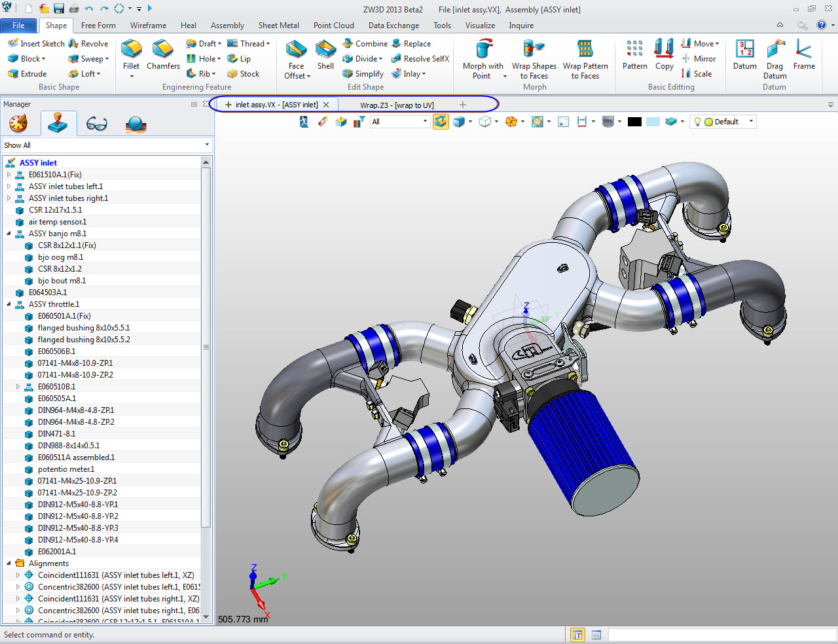Toggle the glasses view manager tab
The width and height of the screenshot is (838, 644).
[x=96, y=124]
